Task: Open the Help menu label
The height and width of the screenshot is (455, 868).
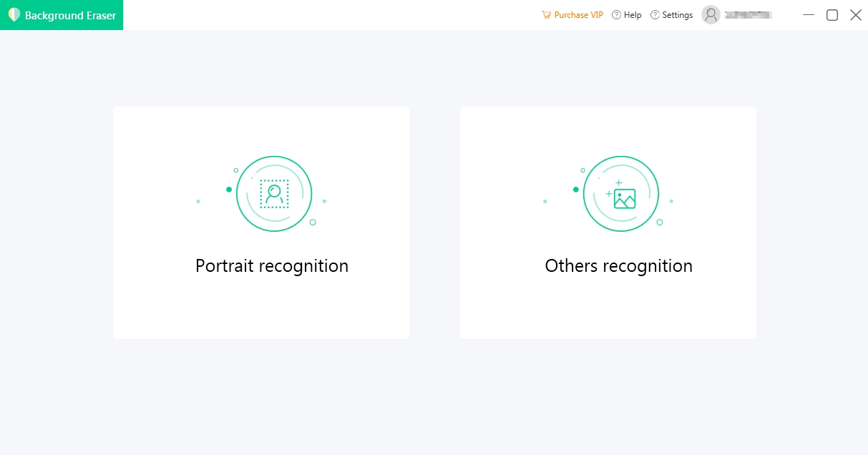Action: pyautogui.click(x=633, y=15)
